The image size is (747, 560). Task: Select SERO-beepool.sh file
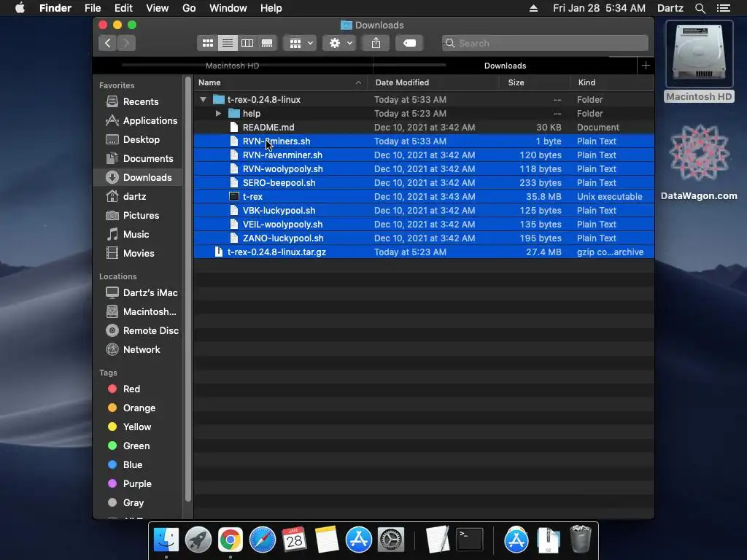coord(424,182)
